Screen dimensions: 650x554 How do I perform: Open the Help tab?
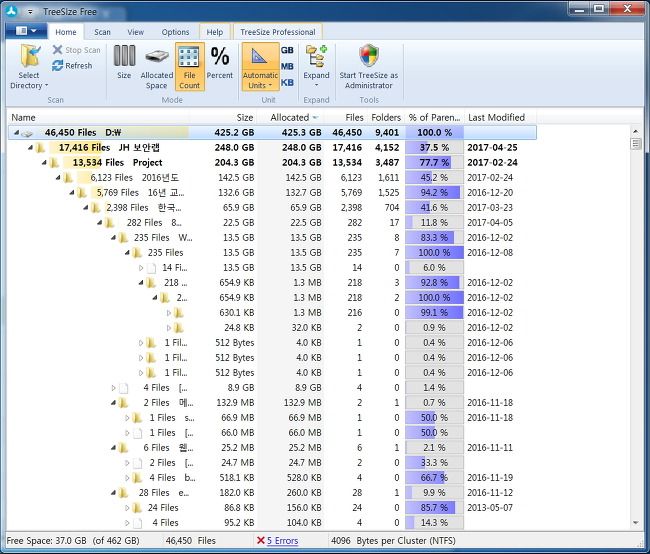click(215, 32)
